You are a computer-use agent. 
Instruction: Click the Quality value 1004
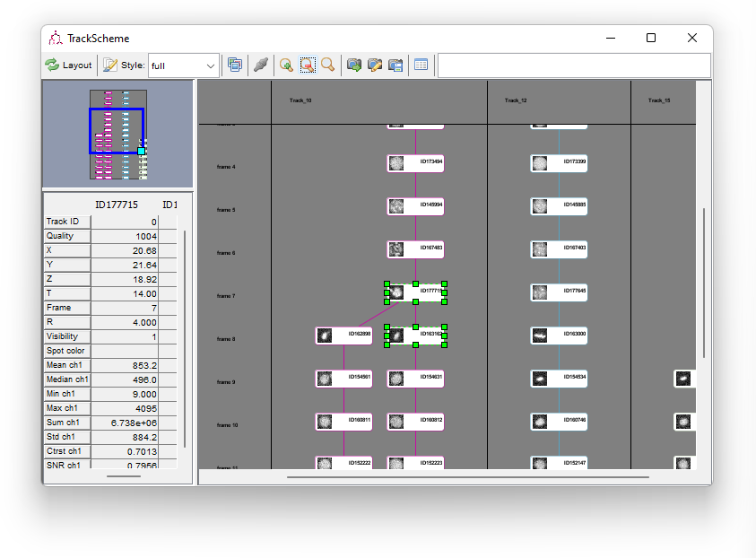[125, 236]
